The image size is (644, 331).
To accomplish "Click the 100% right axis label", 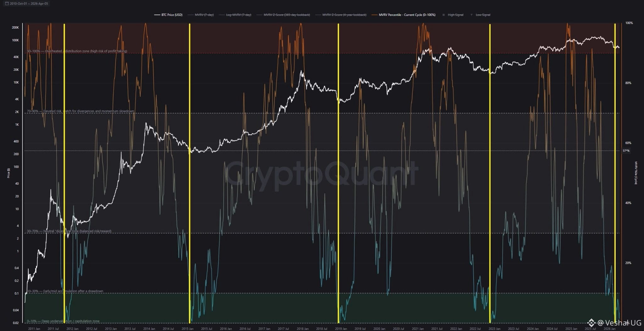I will pos(629,23).
